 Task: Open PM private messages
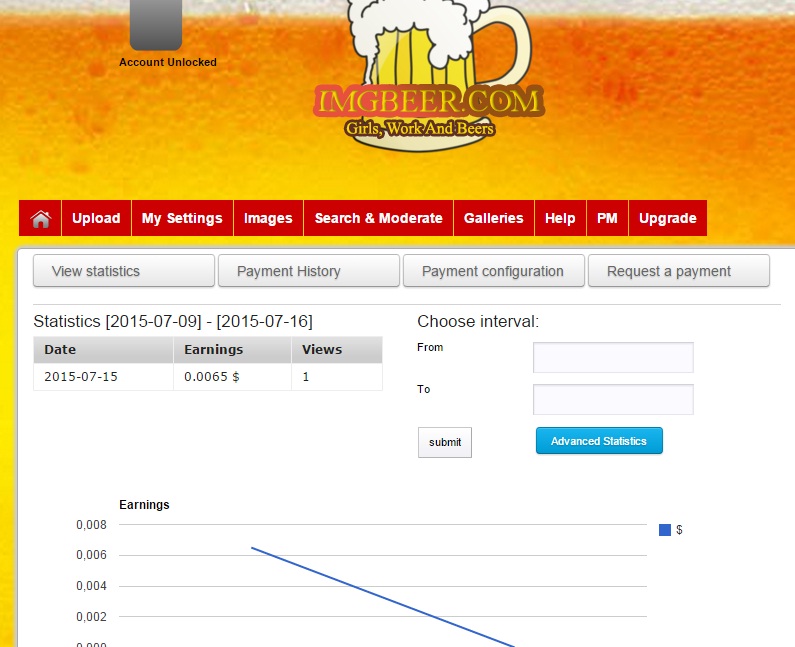tap(607, 219)
